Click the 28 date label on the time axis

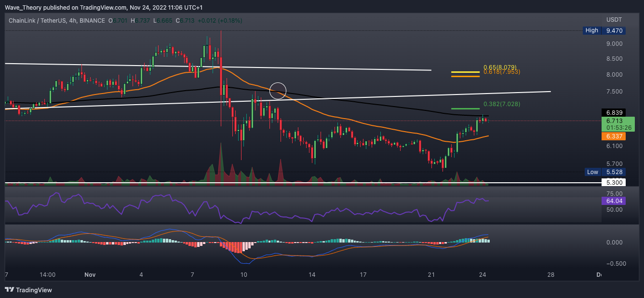(551, 275)
